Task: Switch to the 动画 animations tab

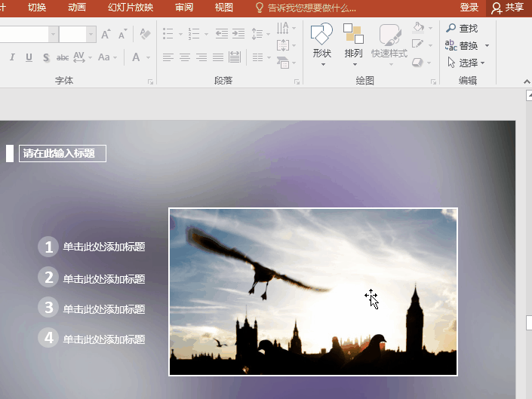Action: (77, 8)
